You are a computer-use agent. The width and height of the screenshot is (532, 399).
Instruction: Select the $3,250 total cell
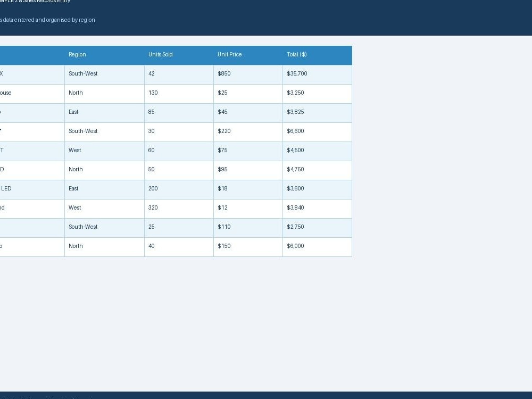click(318, 94)
